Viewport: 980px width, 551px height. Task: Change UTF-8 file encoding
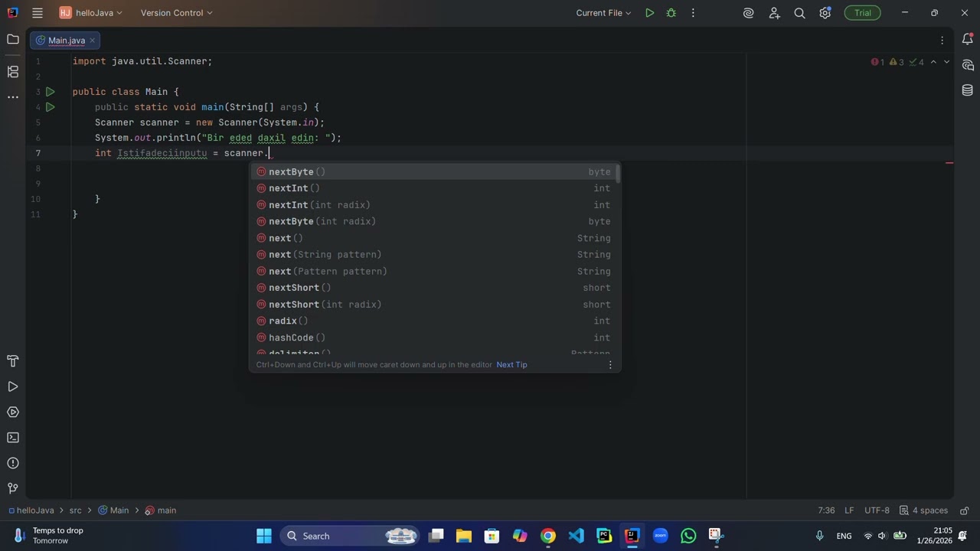(877, 510)
